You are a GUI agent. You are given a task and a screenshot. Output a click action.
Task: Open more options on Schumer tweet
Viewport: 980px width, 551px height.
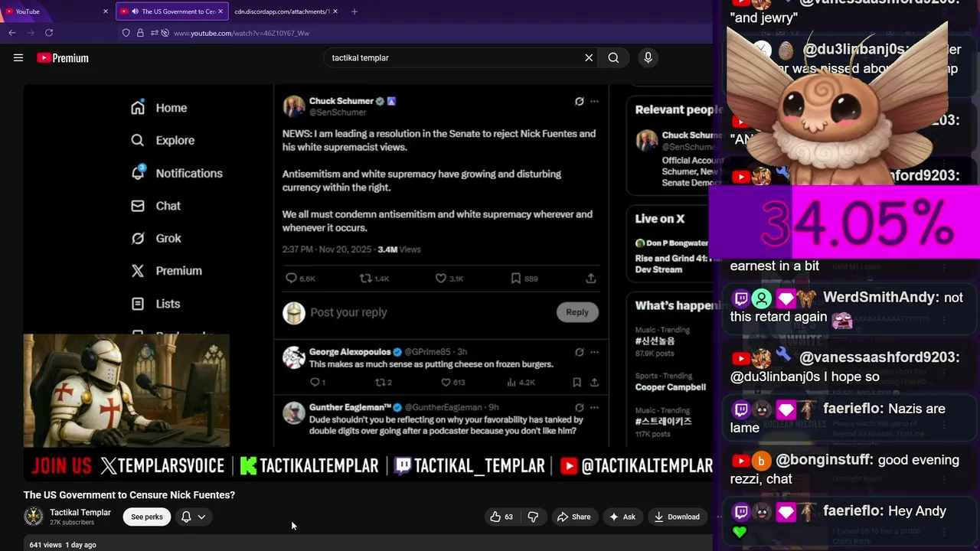[x=594, y=101]
